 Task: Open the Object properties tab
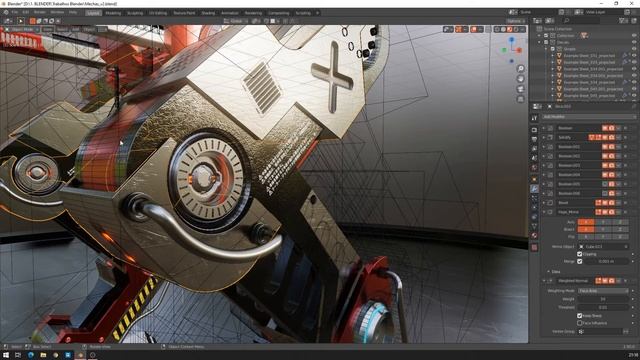point(534,179)
